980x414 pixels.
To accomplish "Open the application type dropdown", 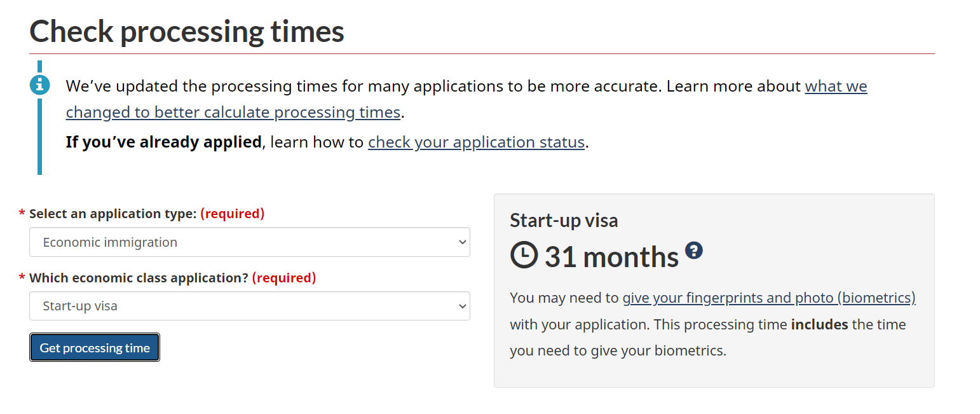I will (x=249, y=242).
